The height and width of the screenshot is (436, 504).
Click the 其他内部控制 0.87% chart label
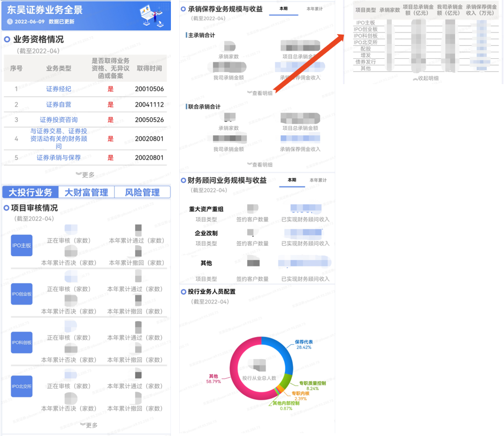pos(286,406)
